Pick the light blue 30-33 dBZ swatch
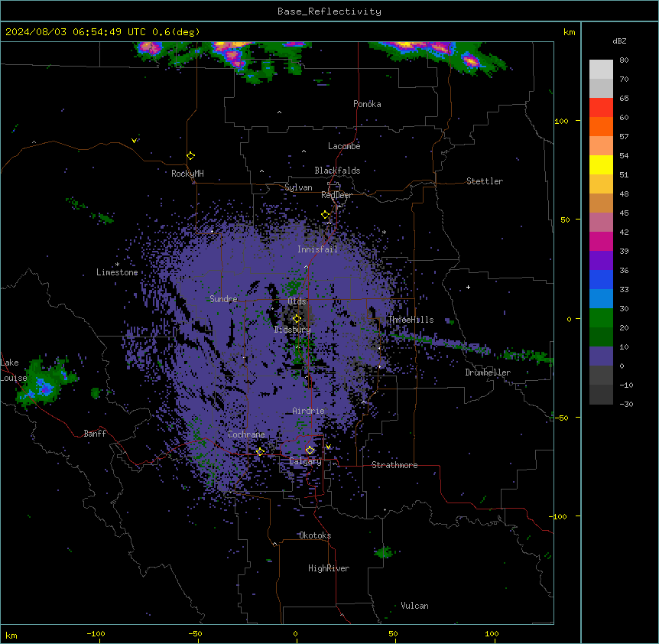This screenshot has width=659, height=644. pos(601,299)
